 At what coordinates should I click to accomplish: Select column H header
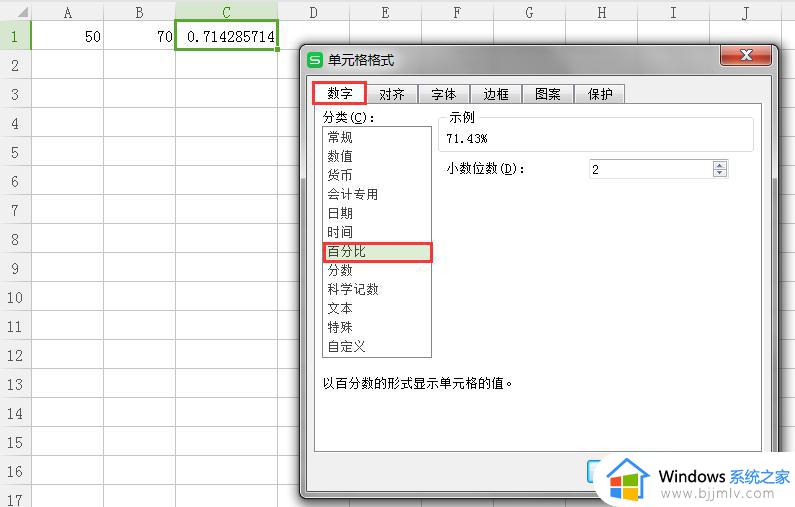601,12
